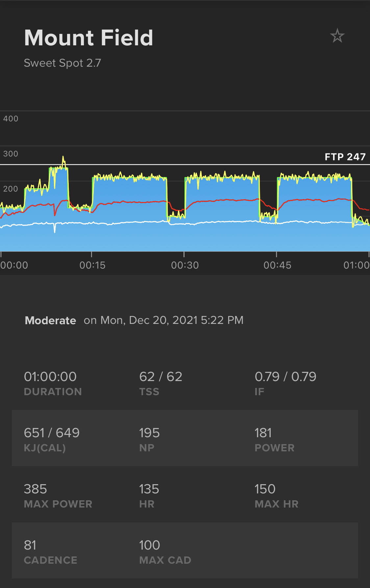Open the Mount Field workout title
The width and height of the screenshot is (370, 588).
(88, 38)
